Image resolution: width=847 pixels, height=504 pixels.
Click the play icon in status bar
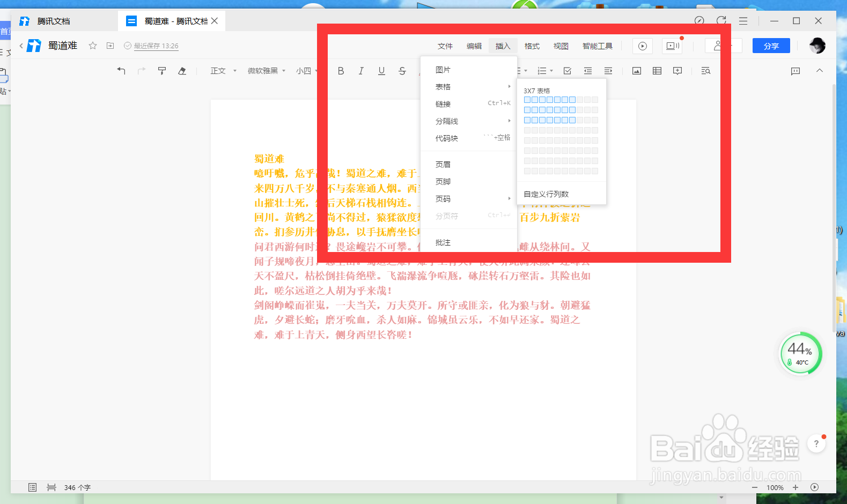(x=815, y=487)
